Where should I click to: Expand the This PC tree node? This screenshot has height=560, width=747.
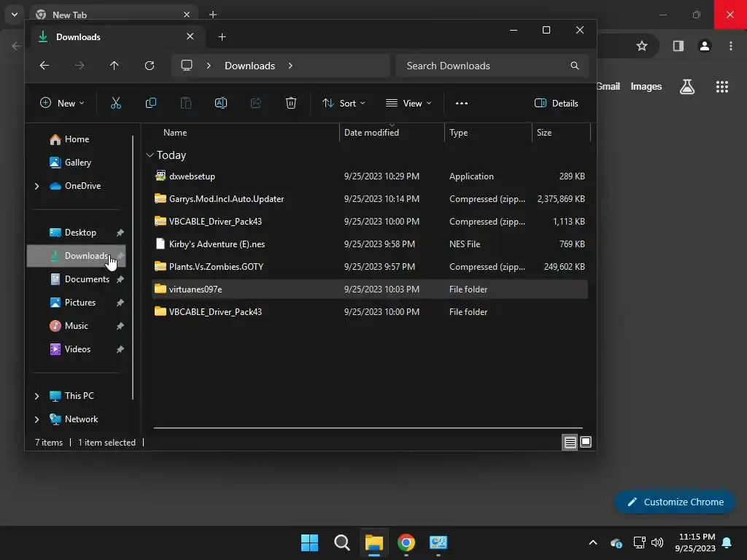pos(36,396)
